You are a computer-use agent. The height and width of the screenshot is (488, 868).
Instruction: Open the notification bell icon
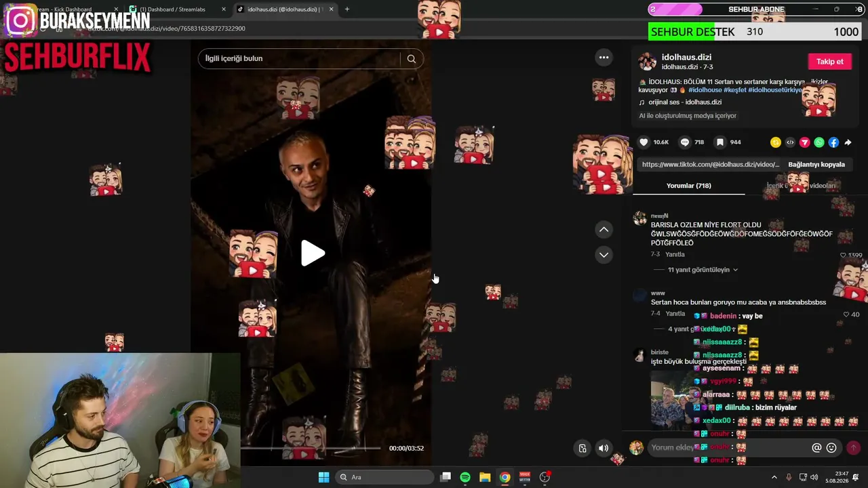click(x=856, y=477)
